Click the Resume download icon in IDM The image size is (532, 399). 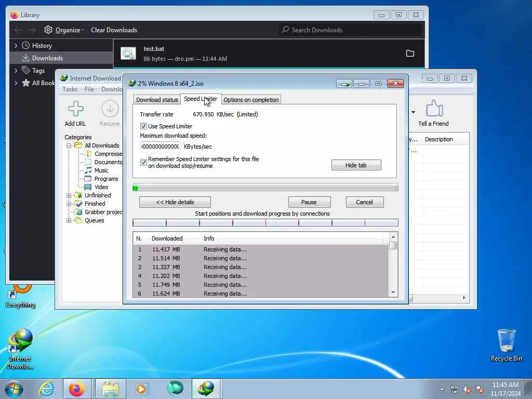(110, 114)
